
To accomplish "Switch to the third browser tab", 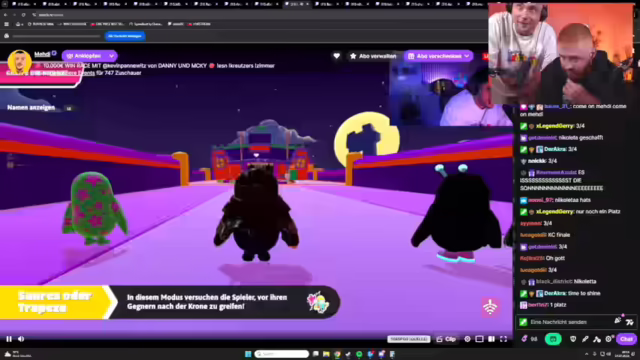I will point(84,4).
